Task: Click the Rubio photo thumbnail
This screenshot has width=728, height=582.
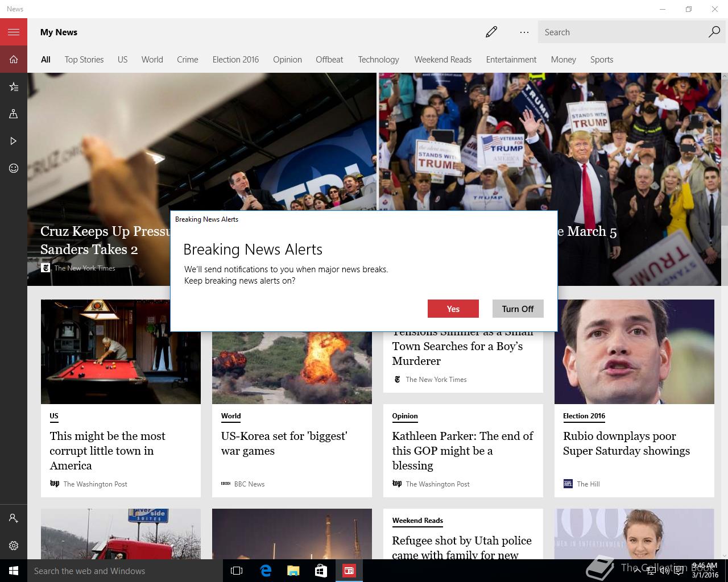Action: pos(634,351)
